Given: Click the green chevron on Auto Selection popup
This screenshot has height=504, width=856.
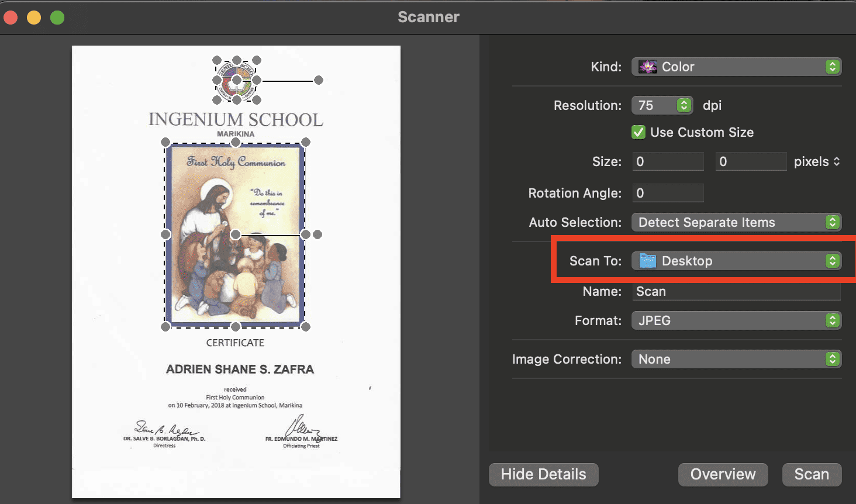Looking at the screenshot, I should (x=833, y=222).
